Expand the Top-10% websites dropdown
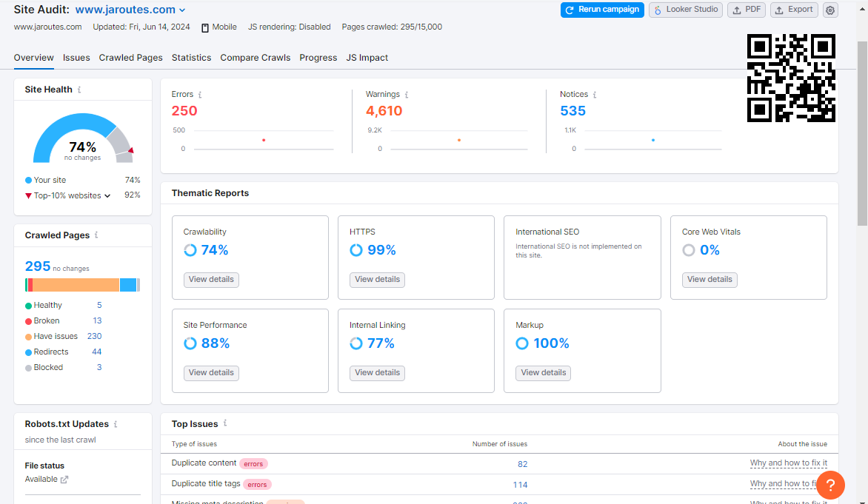The image size is (868, 504). [x=107, y=196]
